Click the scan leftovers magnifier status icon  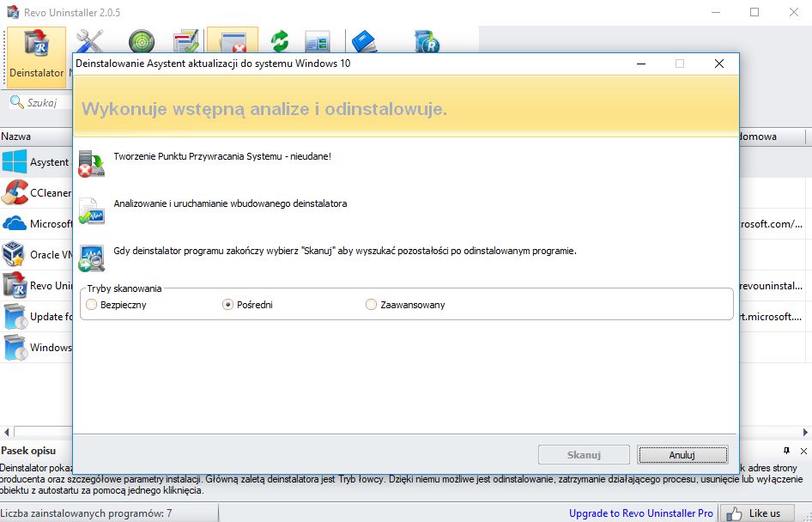click(92, 258)
